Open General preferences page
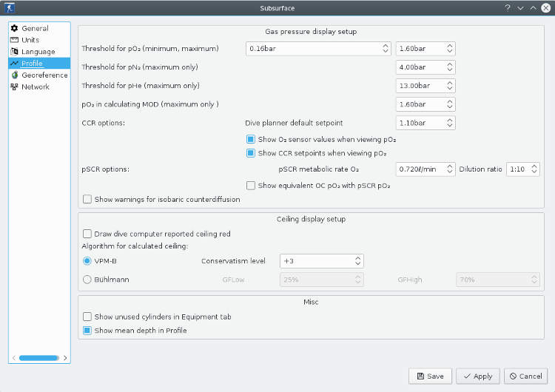The width and height of the screenshot is (555, 392). [39, 28]
